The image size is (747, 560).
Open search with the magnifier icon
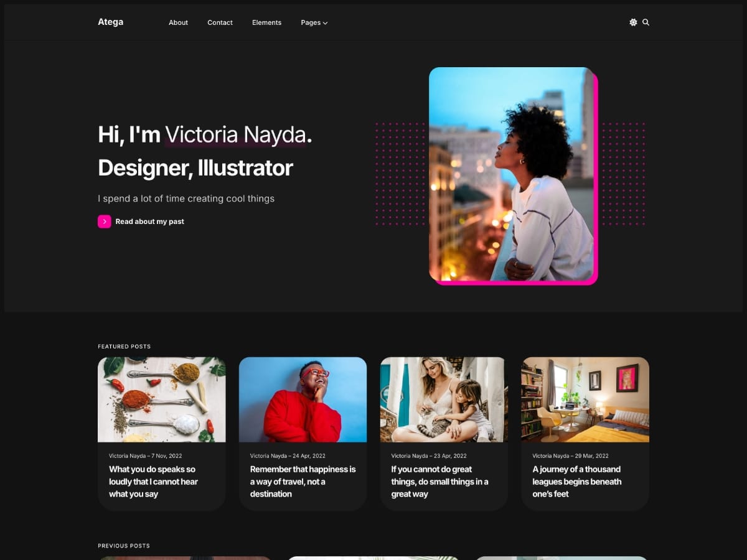(646, 22)
